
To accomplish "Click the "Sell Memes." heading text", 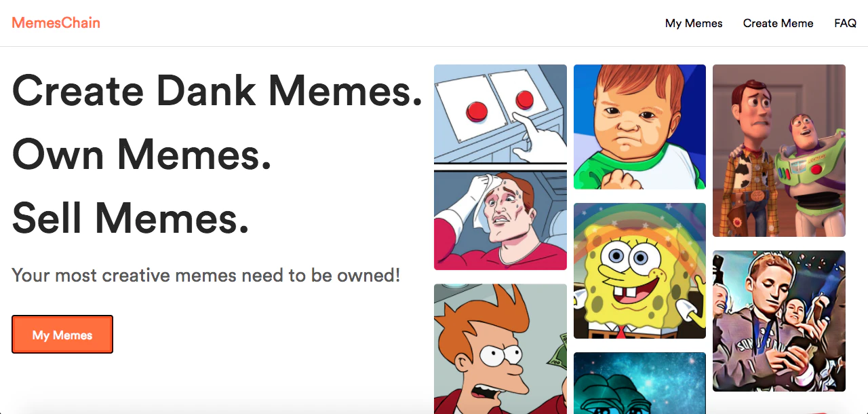I will (130, 218).
